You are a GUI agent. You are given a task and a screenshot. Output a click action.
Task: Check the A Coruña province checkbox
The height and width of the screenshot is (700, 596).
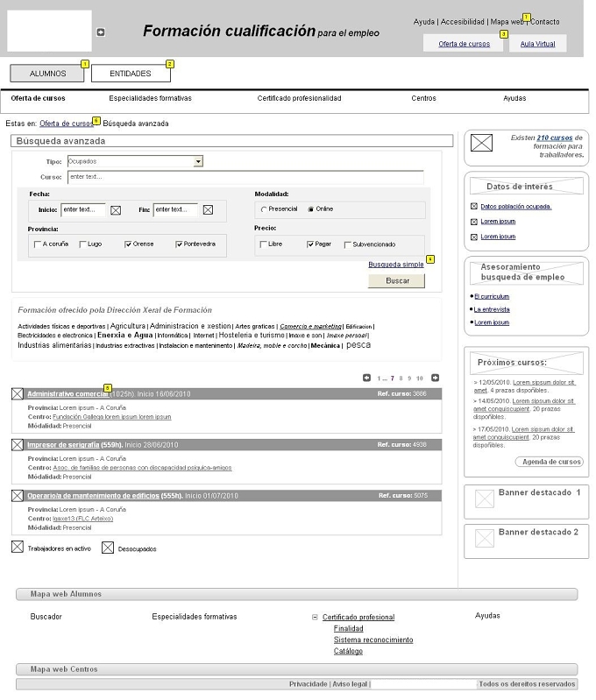coord(38,244)
